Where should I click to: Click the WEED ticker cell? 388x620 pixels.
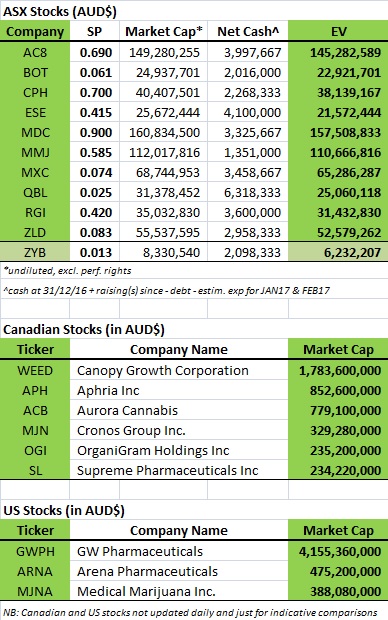tap(35, 370)
